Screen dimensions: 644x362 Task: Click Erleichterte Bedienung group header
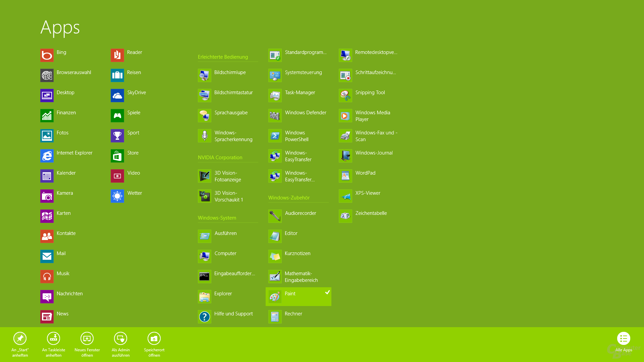pos(223,57)
